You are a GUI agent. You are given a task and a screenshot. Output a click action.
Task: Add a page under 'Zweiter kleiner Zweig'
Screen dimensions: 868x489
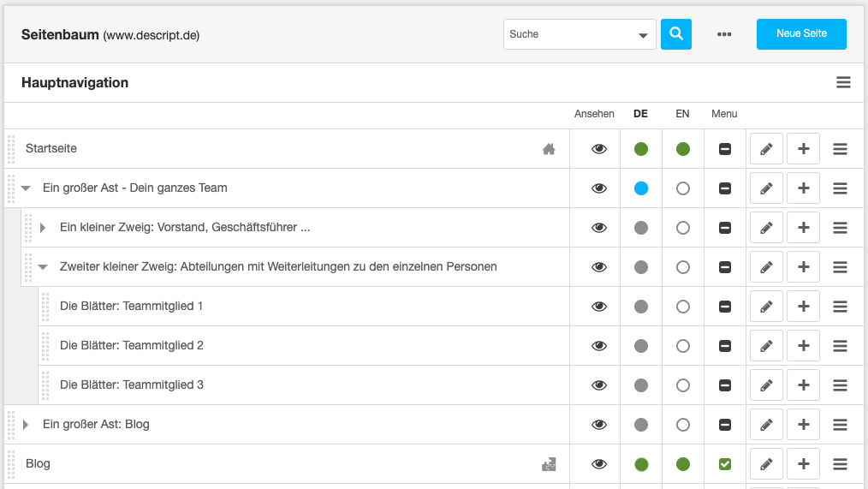[x=803, y=267]
